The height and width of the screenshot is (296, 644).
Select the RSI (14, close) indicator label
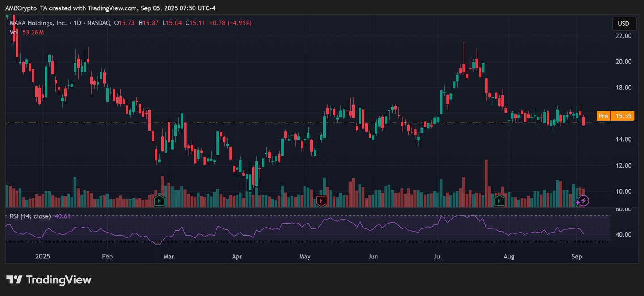30,216
